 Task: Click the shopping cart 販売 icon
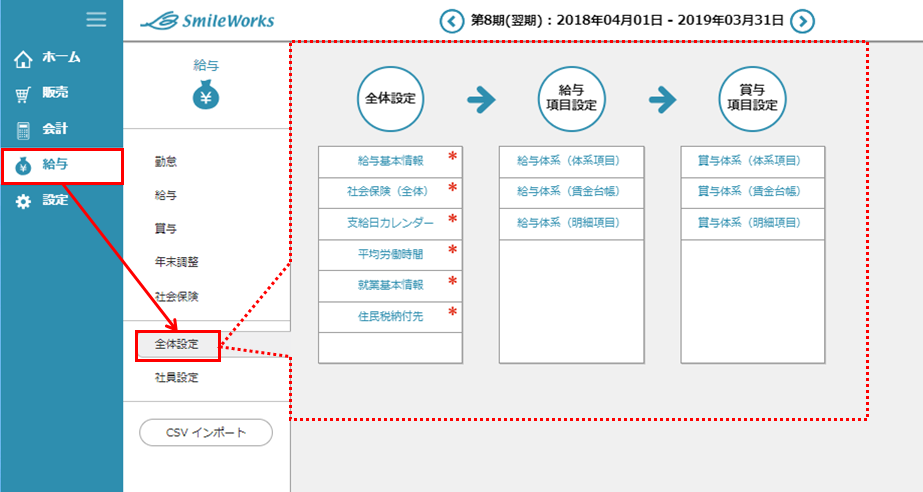[23, 94]
